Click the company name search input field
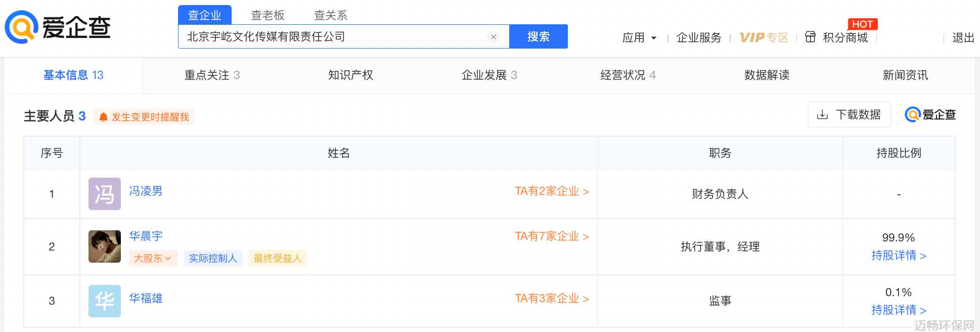Image resolution: width=980 pixels, height=332 pixels. point(334,36)
